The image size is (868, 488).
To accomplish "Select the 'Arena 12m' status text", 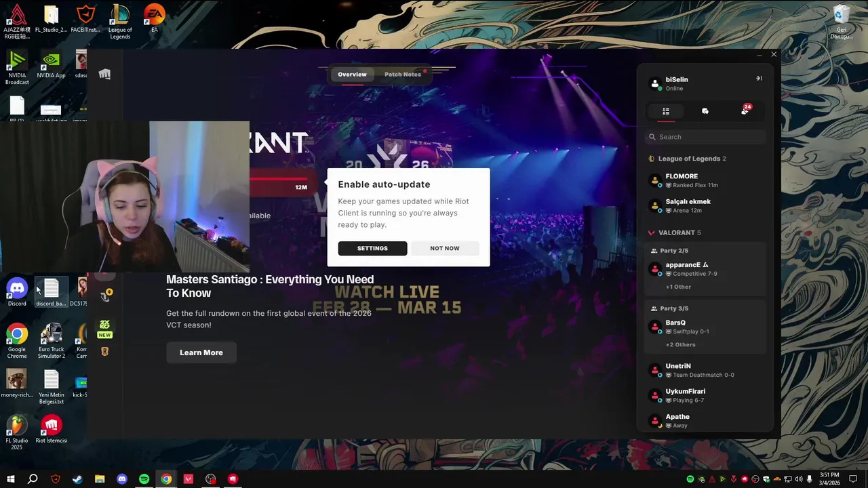I will click(687, 211).
